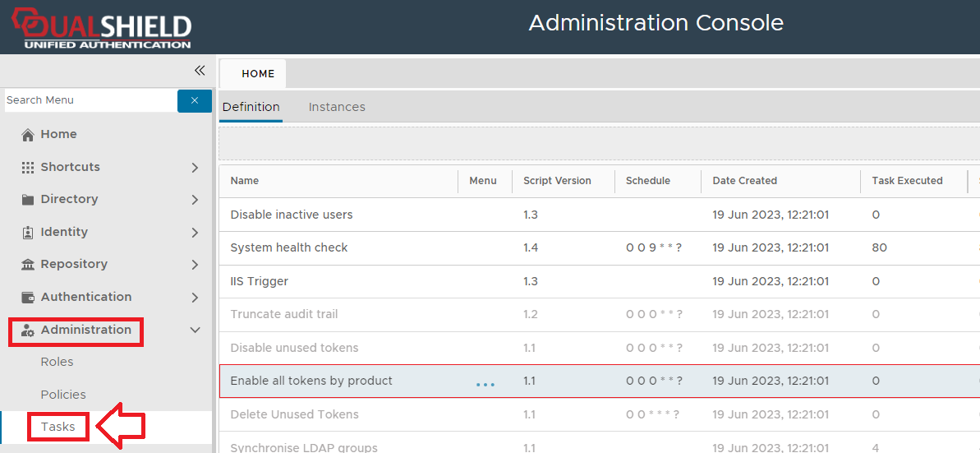980x453 pixels.
Task: Click the Administration user-gear icon
Action: click(x=28, y=331)
